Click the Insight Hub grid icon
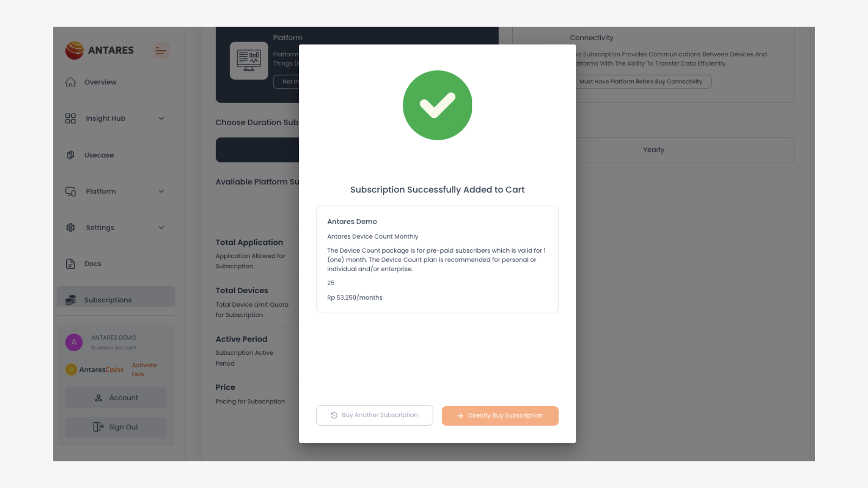Image resolution: width=868 pixels, height=488 pixels. pos(71,118)
